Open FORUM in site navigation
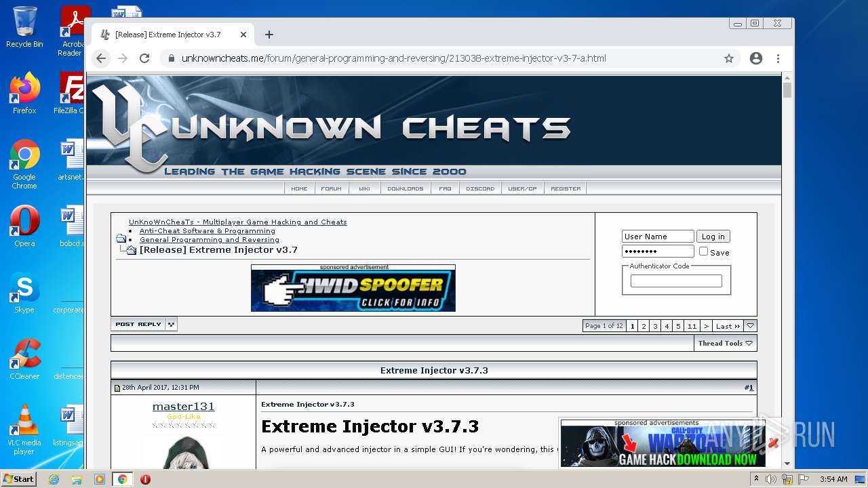 point(331,188)
